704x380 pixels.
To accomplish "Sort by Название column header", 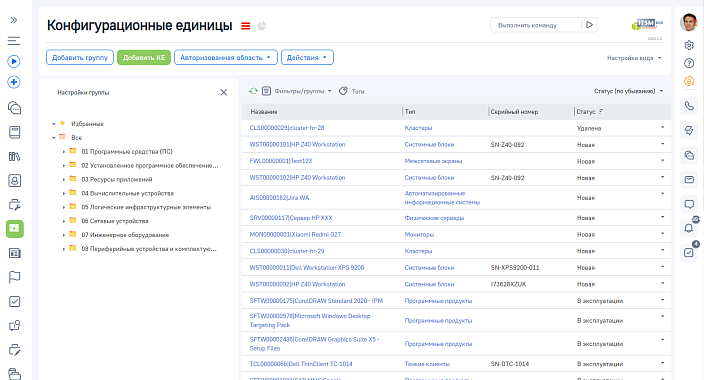I will pyautogui.click(x=264, y=112).
